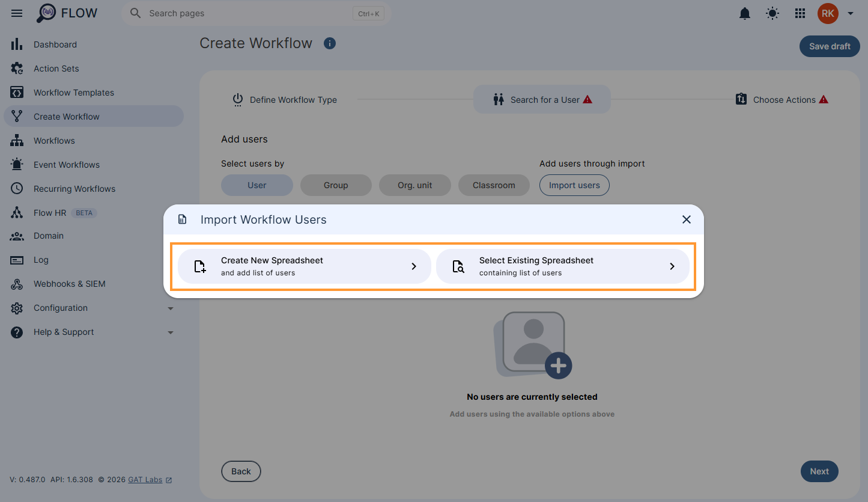Click the Define Workflow Type power icon
Image resolution: width=868 pixels, height=502 pixels.
pos(238,100)
